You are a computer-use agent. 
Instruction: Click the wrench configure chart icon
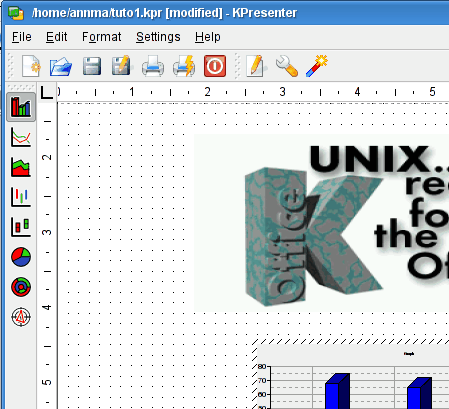[x=287, y=66]
